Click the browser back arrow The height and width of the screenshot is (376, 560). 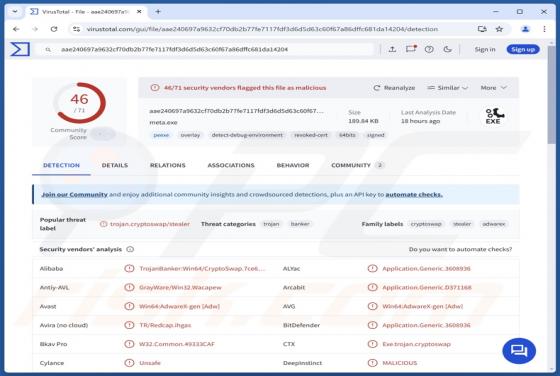pos(16,29)
